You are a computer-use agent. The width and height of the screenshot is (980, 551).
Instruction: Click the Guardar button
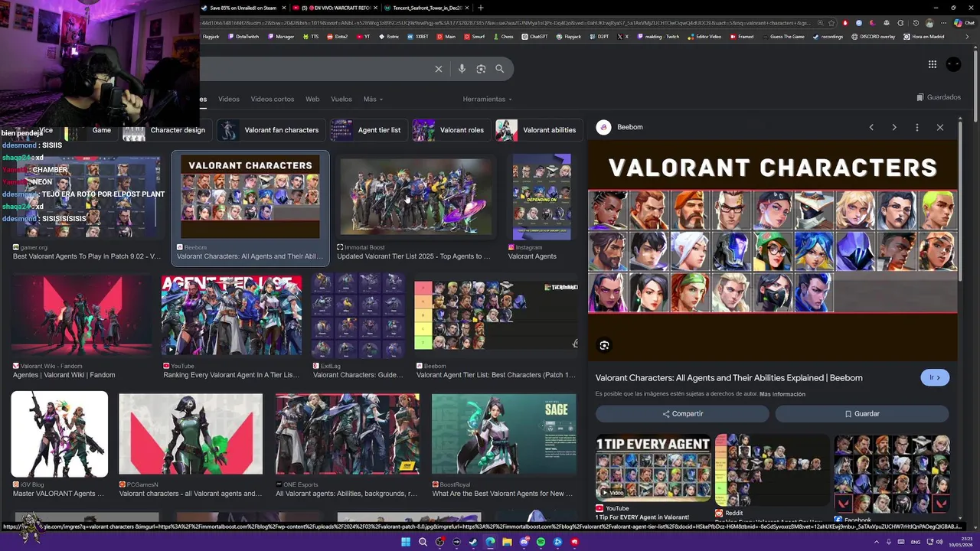tap(862, 414)
